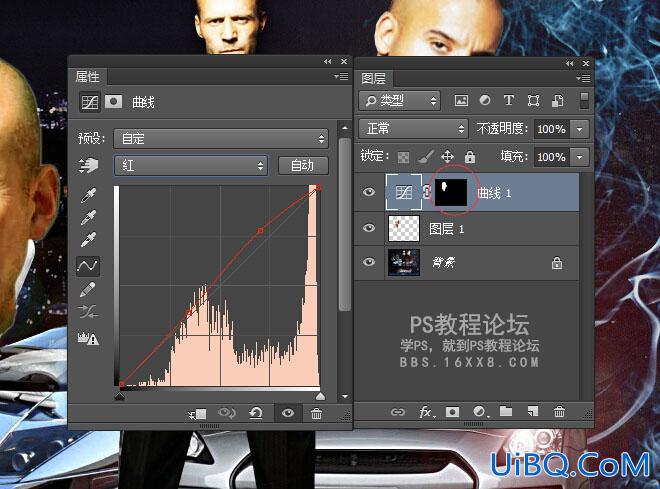660x489 pixels.
Task: Hide the 背景 layer
Action: (x=369, y=262)
